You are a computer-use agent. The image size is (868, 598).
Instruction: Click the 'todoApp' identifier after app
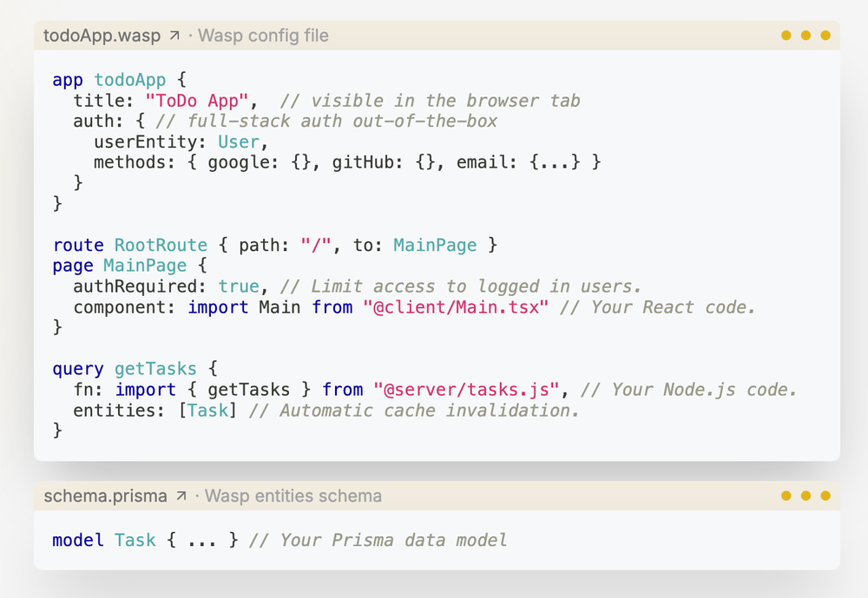pos(130,81)
